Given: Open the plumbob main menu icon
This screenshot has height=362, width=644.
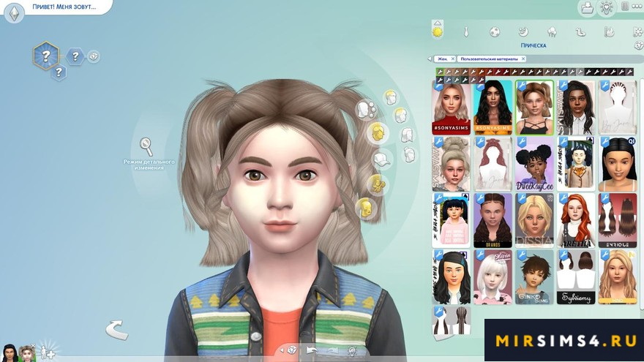Looking at the screenshot, I should coord(15,12).
